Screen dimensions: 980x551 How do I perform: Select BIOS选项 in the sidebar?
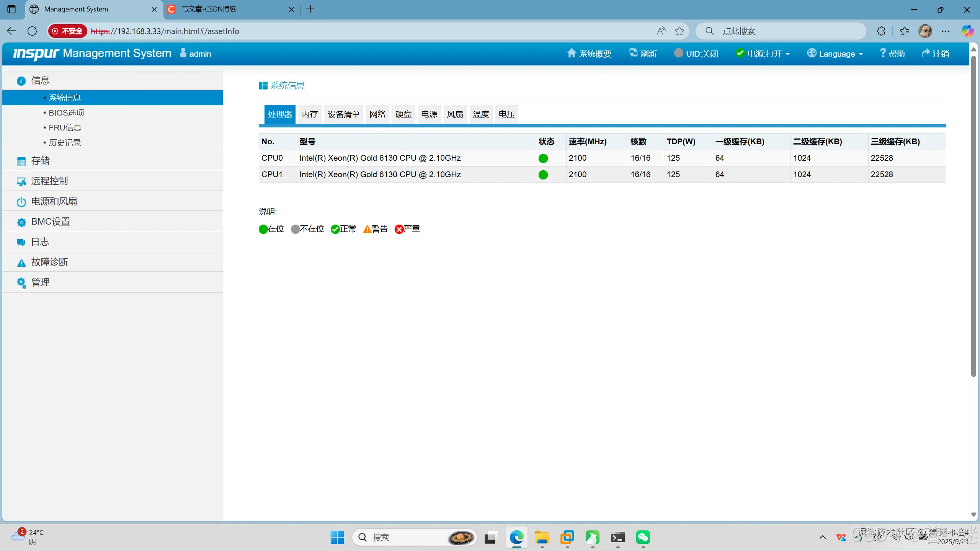pos(66,112)
